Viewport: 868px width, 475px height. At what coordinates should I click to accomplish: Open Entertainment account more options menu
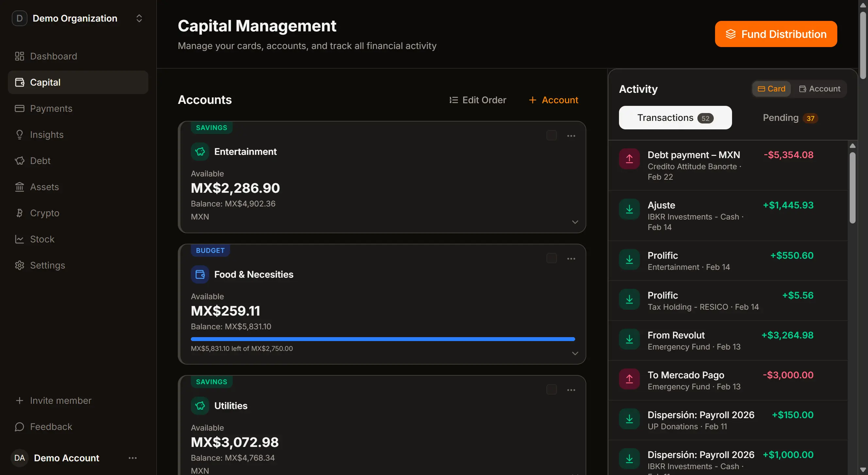point(571,136)
